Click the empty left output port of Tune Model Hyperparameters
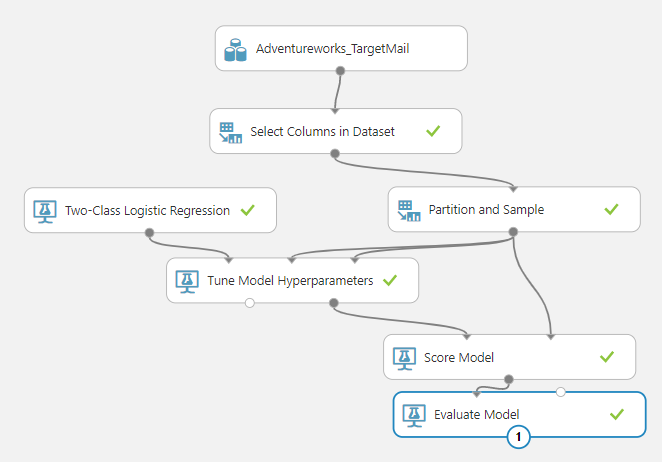 (250, 302)
